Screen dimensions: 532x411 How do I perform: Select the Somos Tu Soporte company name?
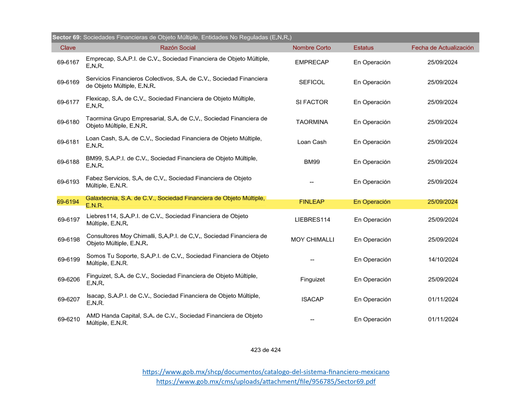coord(178,260)
